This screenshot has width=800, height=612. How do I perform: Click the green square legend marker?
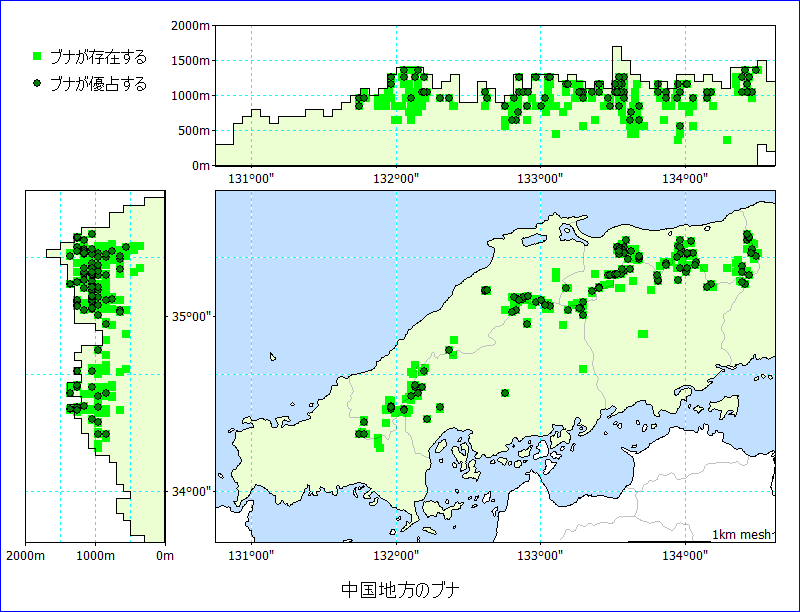pyautogui.click(x=37, y=57)
